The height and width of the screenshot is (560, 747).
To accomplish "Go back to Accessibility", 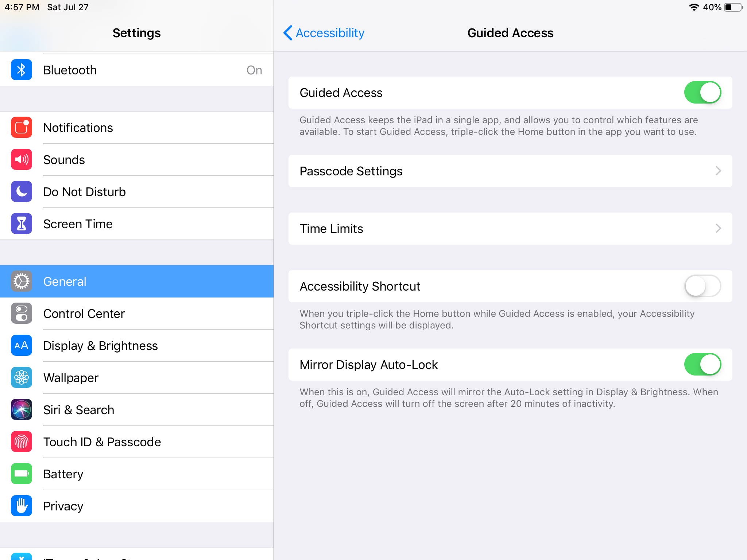I will 324,33.
